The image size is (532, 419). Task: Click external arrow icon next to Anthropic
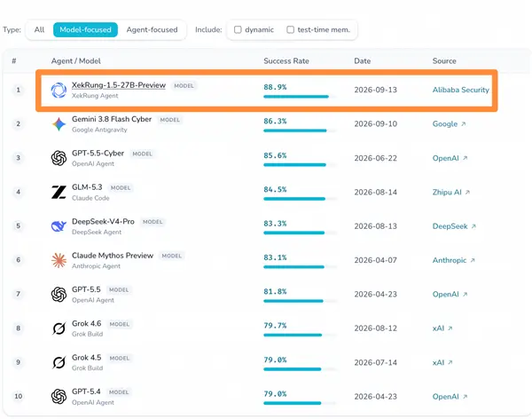point(473,260)
